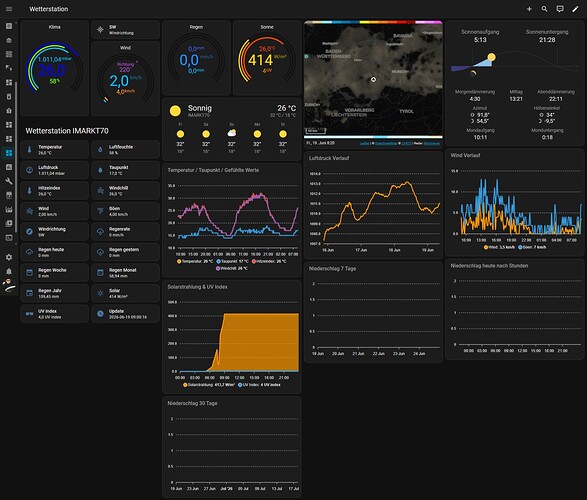Click the Windchill tile icon
587x500 pixels.
tap(100, 190)
